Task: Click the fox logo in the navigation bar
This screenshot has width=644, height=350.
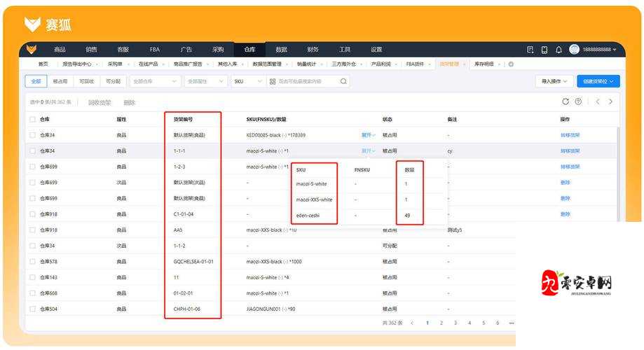Action: [x=32, y=49]
